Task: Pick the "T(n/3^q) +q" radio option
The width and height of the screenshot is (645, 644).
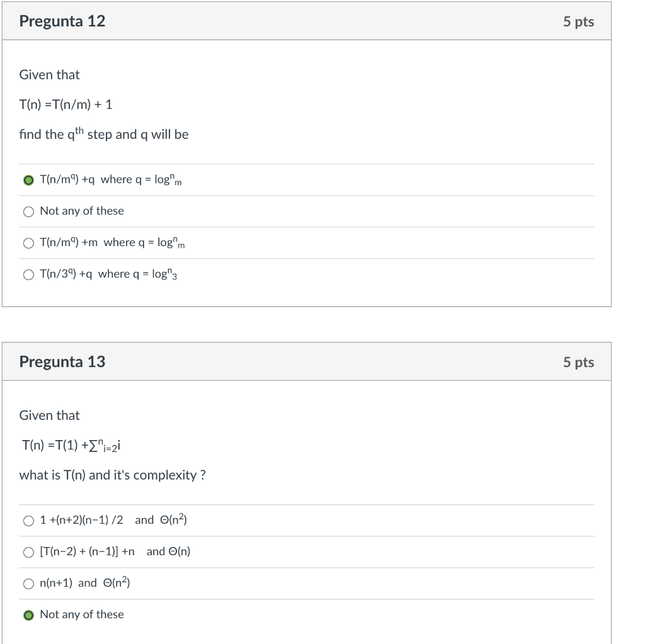Action: coord(28,274)
